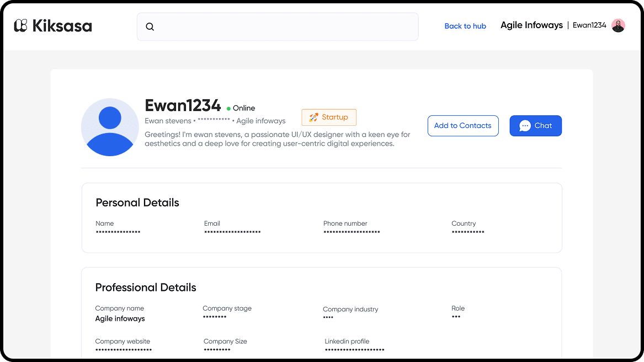Click the Online status text
This screenshot has height=362, width=644.
tap(244, 108)
